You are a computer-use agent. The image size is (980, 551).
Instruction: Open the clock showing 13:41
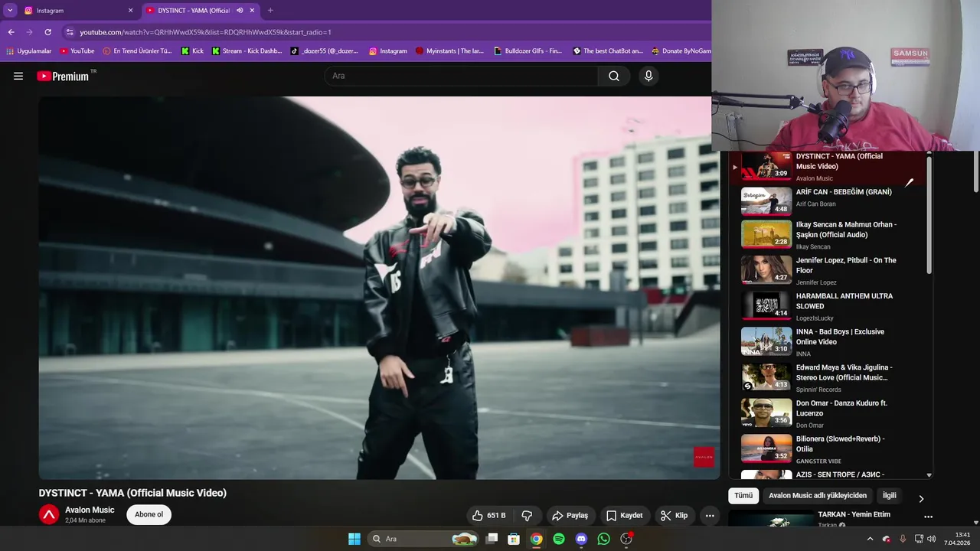(958, 539)
